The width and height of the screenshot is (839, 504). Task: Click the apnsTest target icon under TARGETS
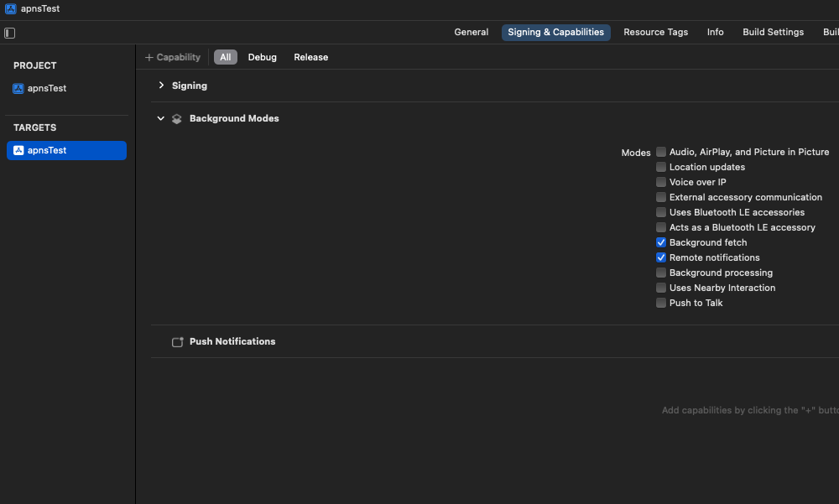pyautogui.click(x=18, y=150)
